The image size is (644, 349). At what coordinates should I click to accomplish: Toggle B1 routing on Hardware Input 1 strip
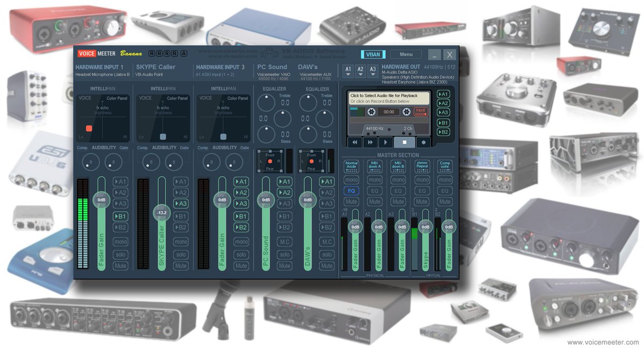click(121, 216)
